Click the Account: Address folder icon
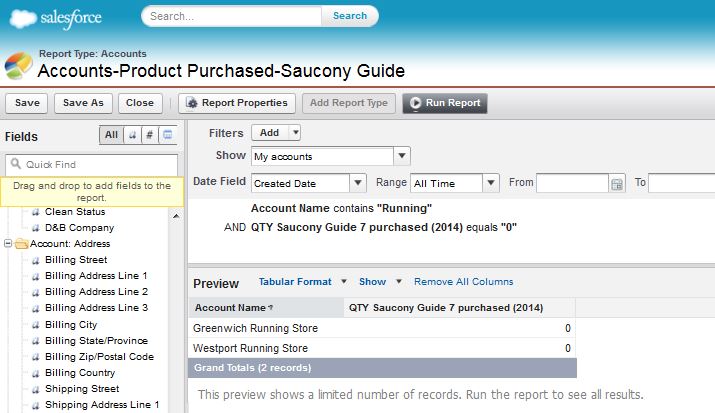The height and width of the screenshot is (413, 715). pyautogui.click(x=21, y=244)
